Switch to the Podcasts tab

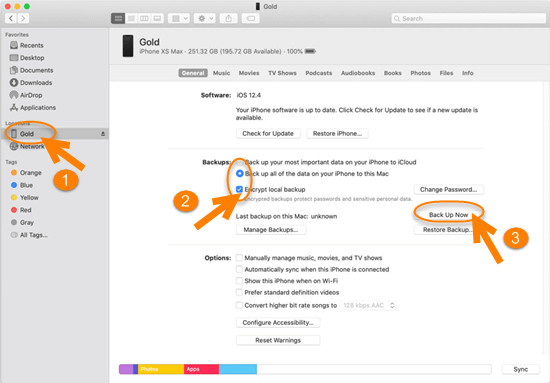point(318,73)
